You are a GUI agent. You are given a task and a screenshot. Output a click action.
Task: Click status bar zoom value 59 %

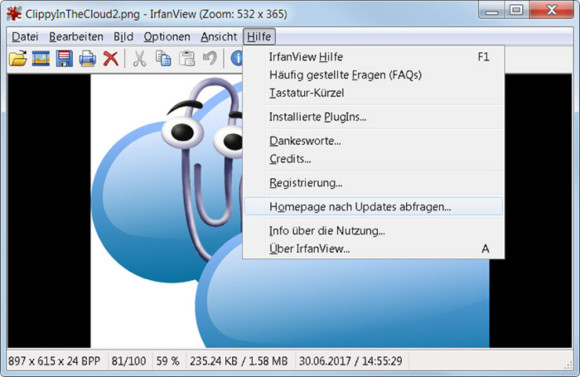pyautogui.click(x=168, y=361)
